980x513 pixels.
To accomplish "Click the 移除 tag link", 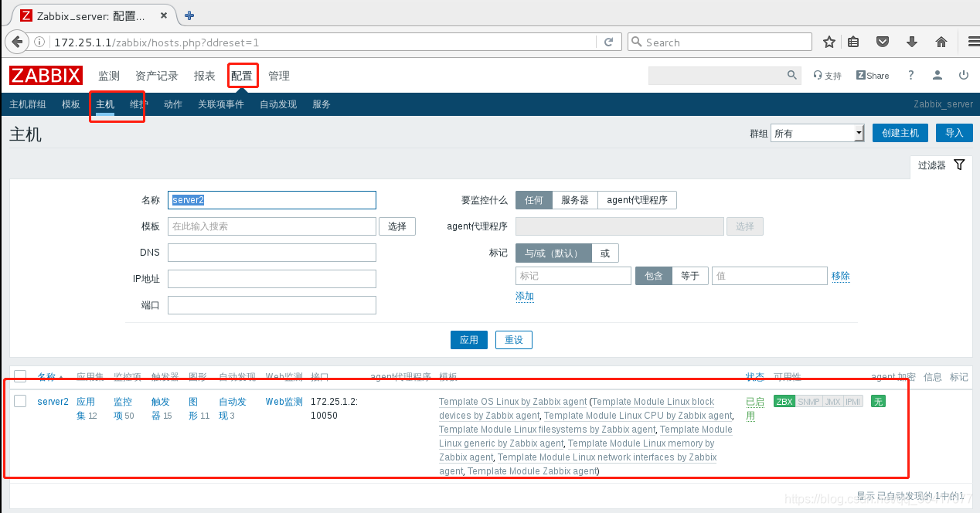I will pyautogui.click(x=841, y=276).
